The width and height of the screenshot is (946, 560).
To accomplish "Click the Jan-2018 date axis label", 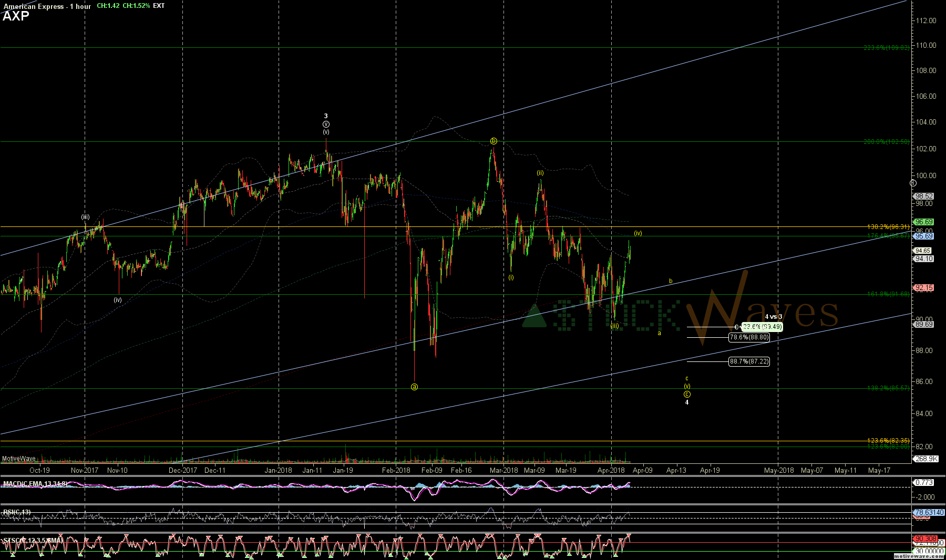I will click(278, 470).
